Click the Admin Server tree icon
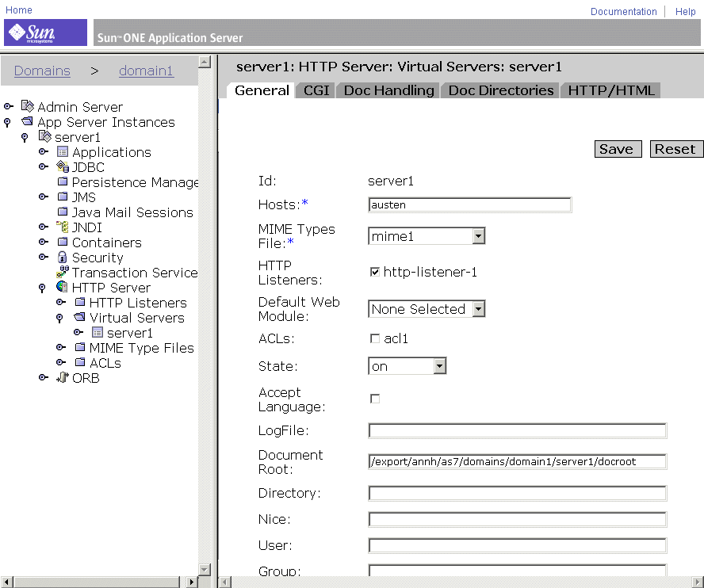 [x=28, y=106]
